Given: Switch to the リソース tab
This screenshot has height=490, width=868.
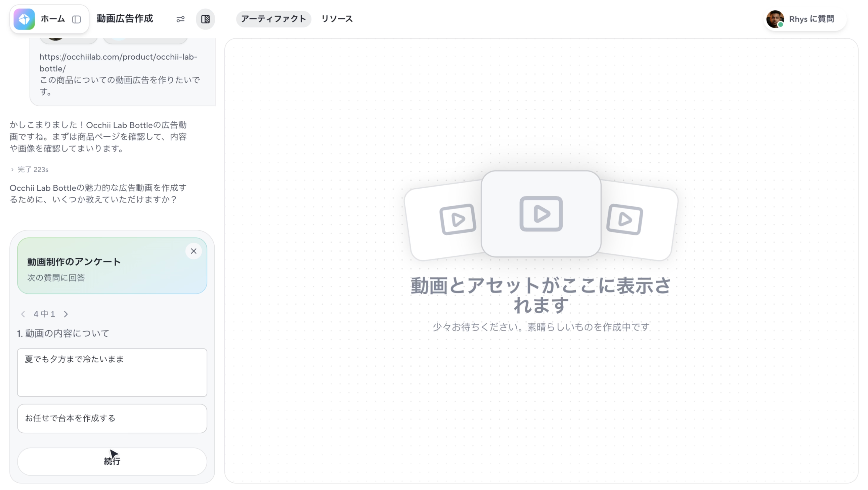Looking at the screenshot, I should [x=337, y=19].
